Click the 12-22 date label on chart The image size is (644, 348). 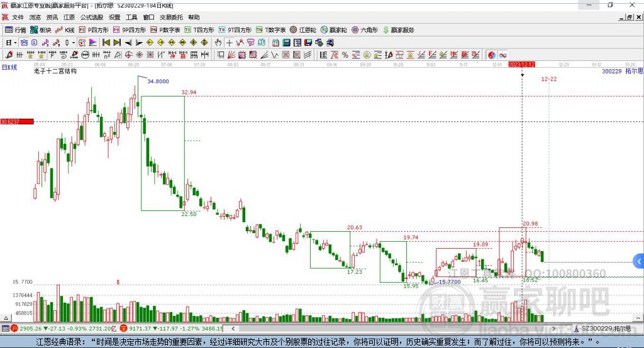pos(549,79)
